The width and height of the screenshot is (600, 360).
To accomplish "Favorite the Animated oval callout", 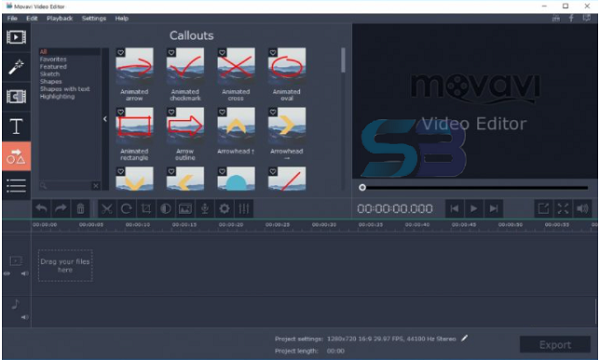I will pyautogui.click(x=273, y=53).
